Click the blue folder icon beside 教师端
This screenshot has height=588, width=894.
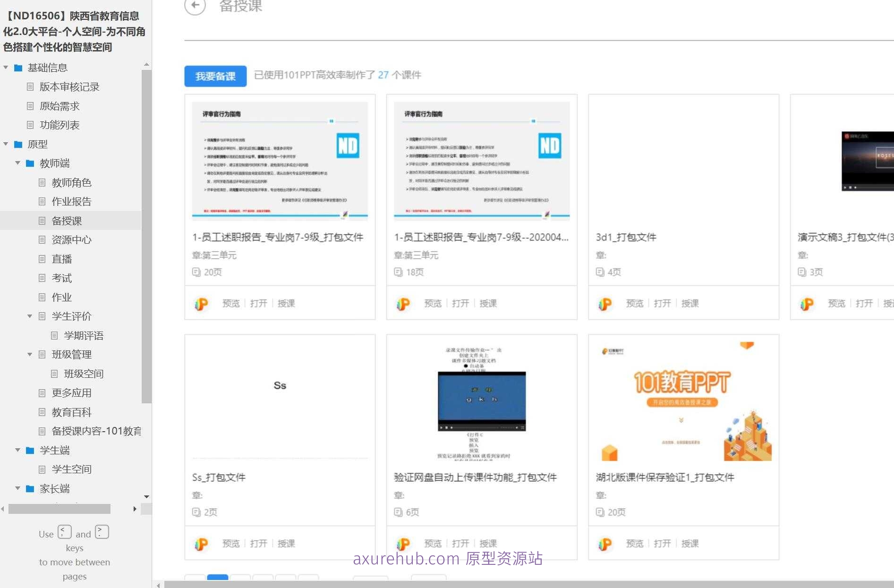(x=30, y=163)
